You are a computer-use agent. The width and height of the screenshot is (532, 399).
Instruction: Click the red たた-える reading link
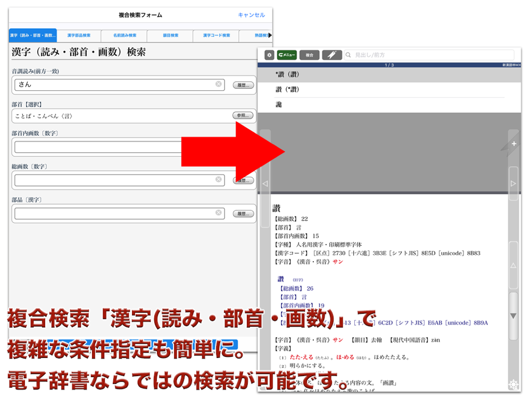301,357
